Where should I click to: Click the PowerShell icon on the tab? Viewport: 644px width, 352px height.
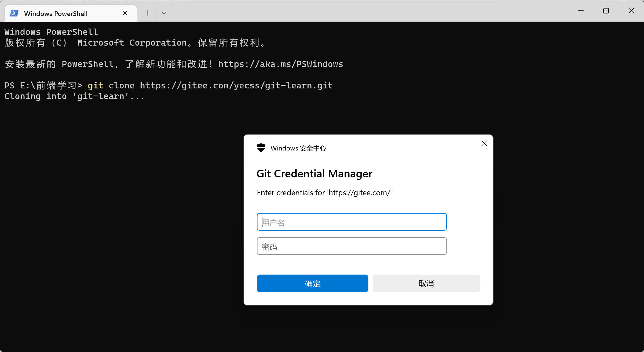[14, 13]
